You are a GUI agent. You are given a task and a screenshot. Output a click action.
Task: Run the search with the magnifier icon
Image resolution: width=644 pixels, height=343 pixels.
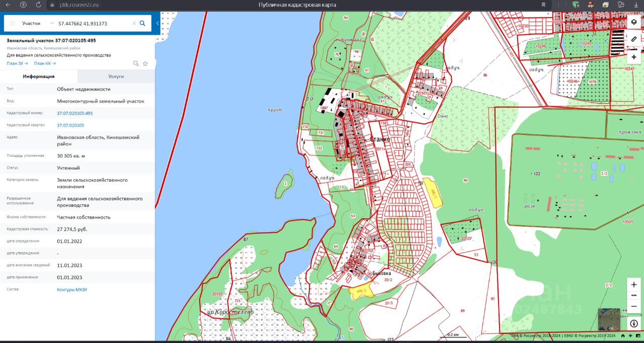tap(142, 23)
